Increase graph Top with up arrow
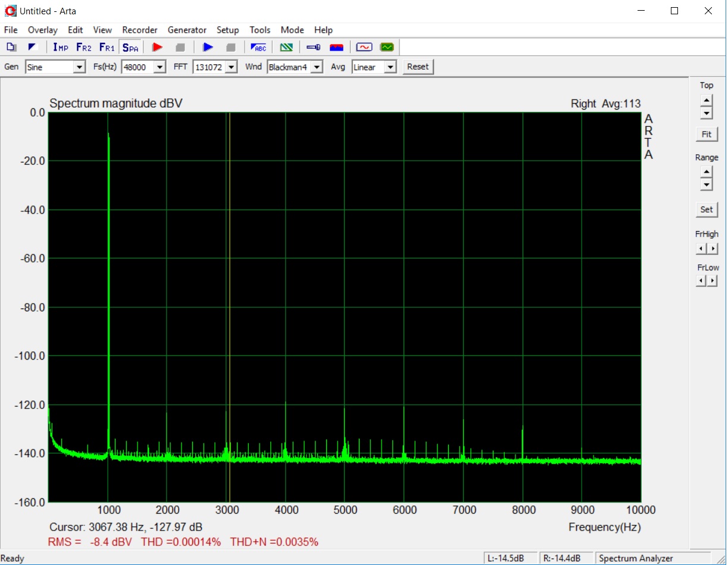 coord(707,101)
